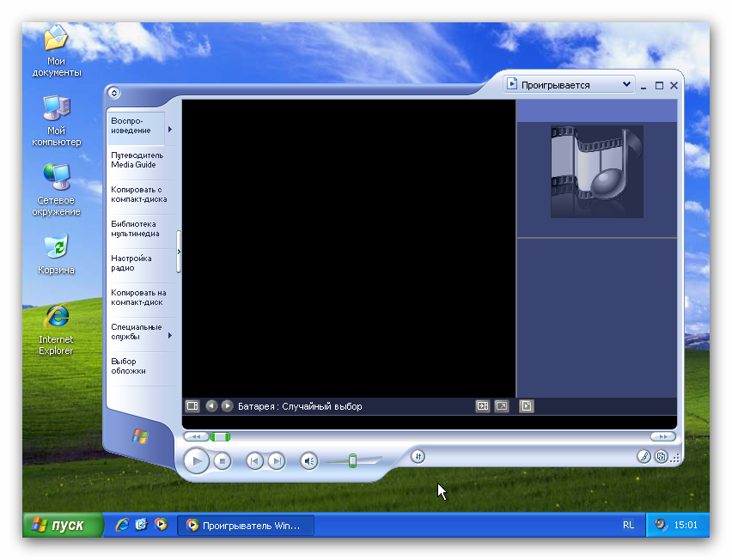The height and width of the screenshot is (560, 732).
Task: Skip to next track
Action: point(276,461)
